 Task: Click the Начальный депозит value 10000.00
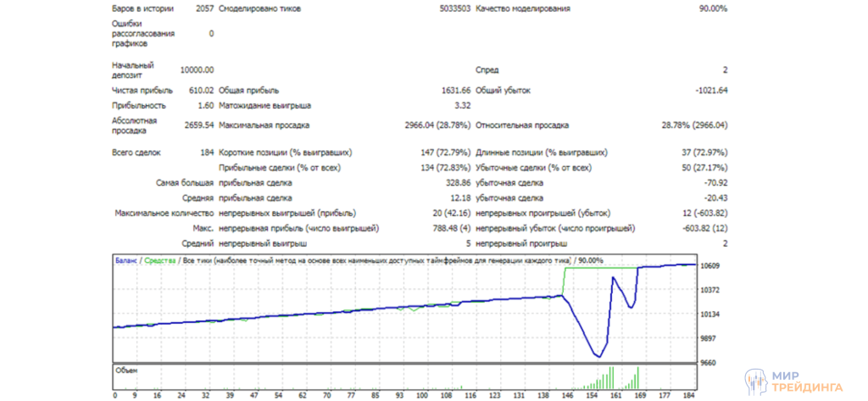point(197,70)
